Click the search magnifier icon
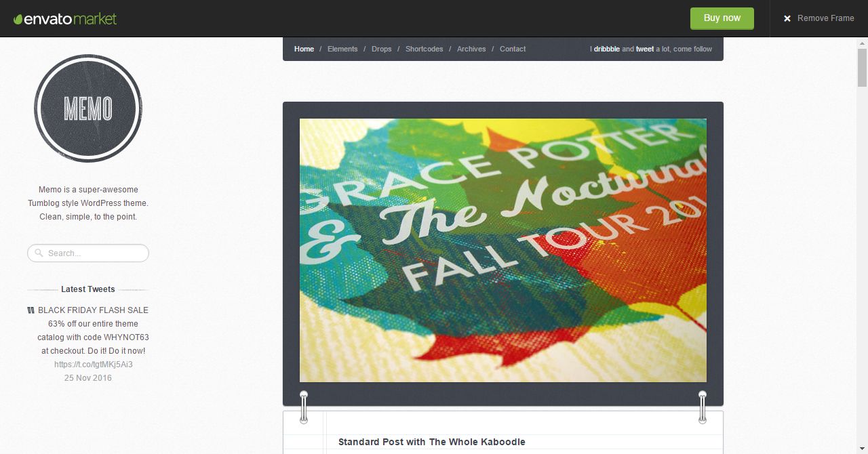Viewport: 868px width, 454px height. point(39,253)
